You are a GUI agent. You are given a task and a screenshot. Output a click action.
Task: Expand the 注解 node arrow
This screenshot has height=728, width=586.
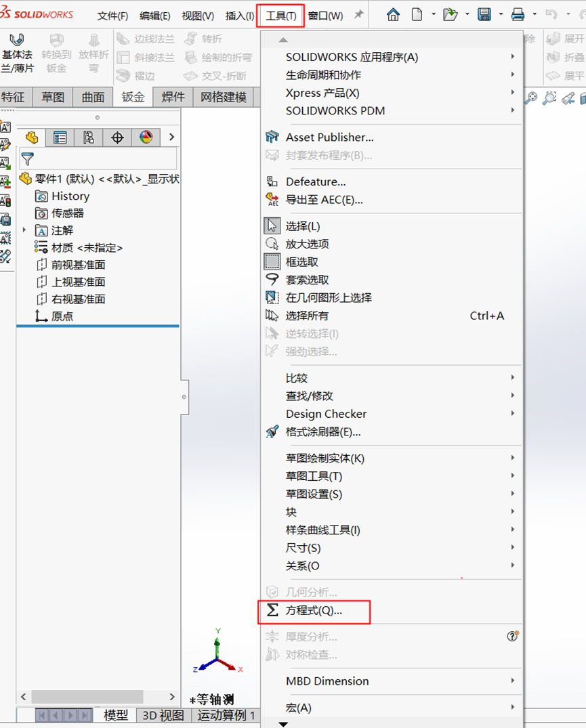24,230
